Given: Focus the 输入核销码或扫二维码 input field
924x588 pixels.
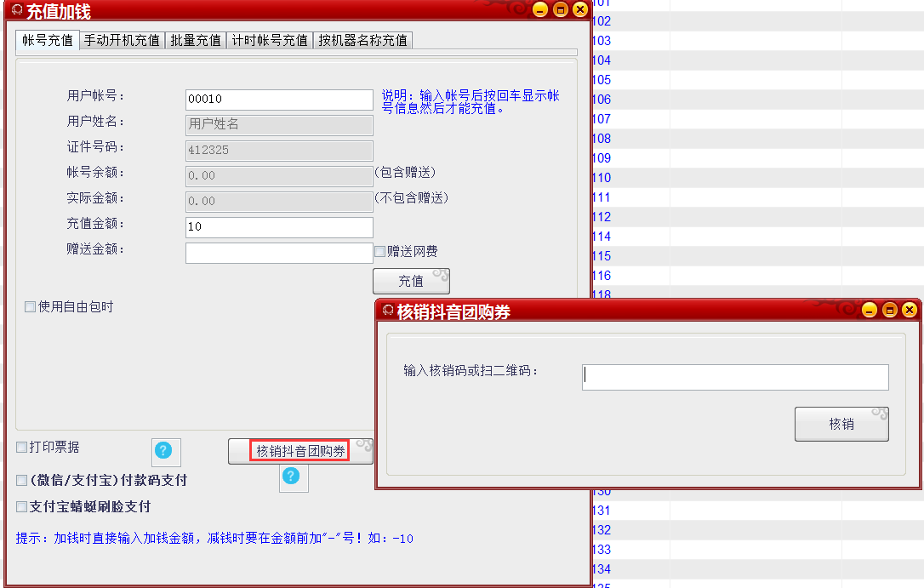Looking at the screenshot, I should pos(735,377).
